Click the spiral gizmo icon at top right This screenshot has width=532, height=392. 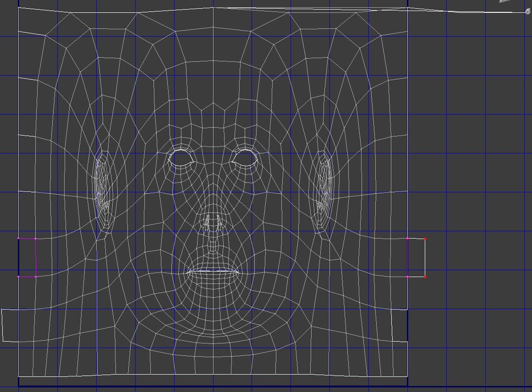click(x=527, y=12)
